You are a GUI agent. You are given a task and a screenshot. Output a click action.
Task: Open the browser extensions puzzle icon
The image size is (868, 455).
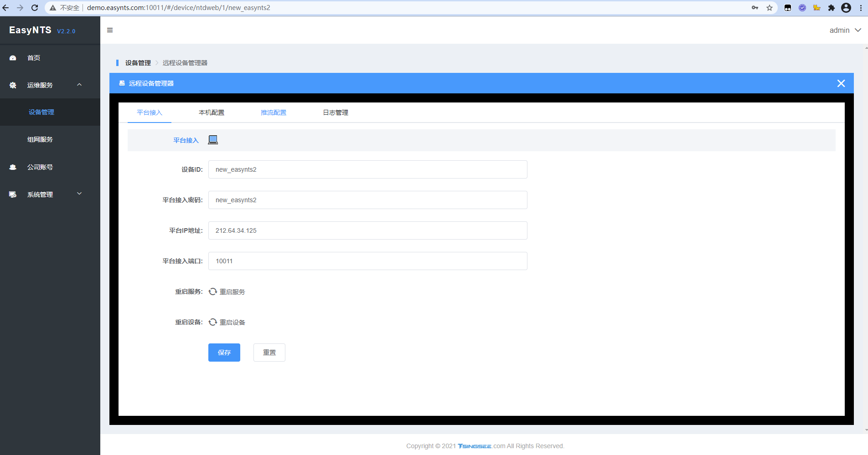[x=832, y=8]
